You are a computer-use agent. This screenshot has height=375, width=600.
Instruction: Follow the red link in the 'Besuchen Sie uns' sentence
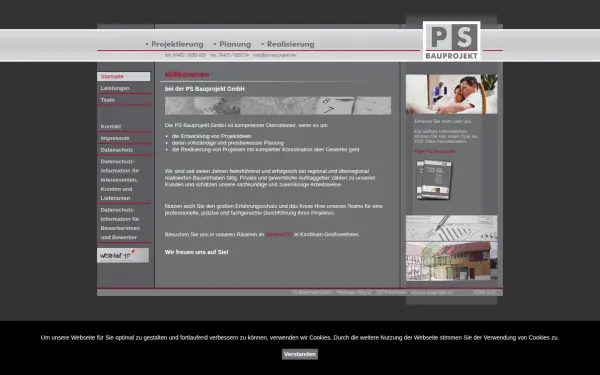coord(279,234)
